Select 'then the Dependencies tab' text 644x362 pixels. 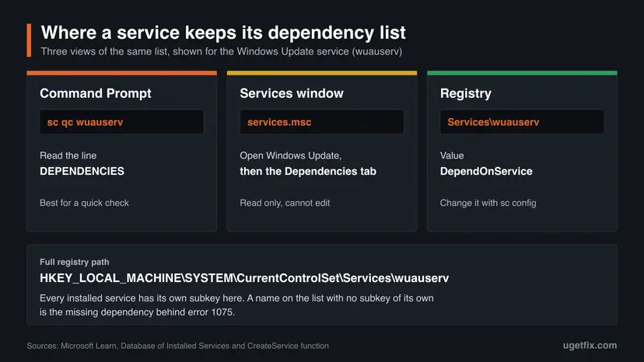tap(308, 171)
